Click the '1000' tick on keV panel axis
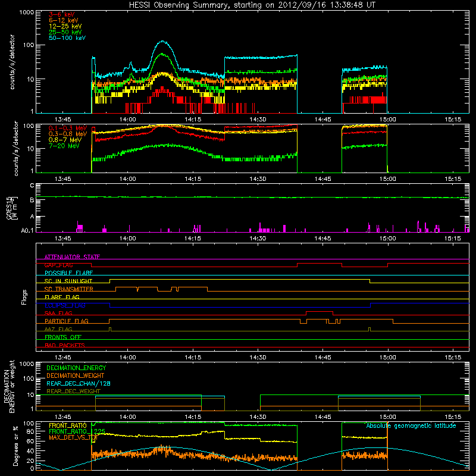476x476 pixels. pos(27,12)
